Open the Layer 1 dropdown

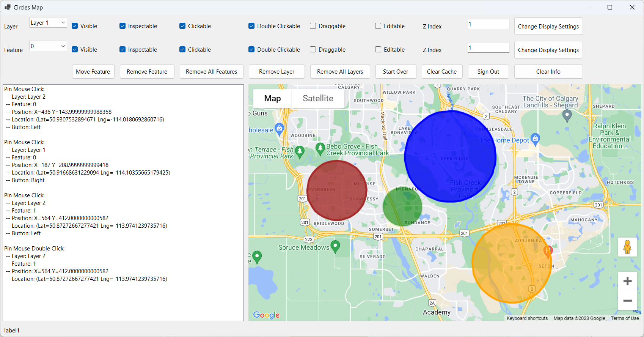tap(48, 23)
